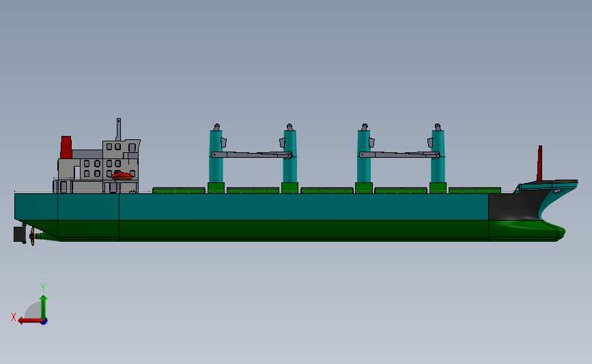Select the red funnel on the ship's superstructure
Image resolution: width=592 pixels, height=364 pixels.
click(x=66, y=148)
